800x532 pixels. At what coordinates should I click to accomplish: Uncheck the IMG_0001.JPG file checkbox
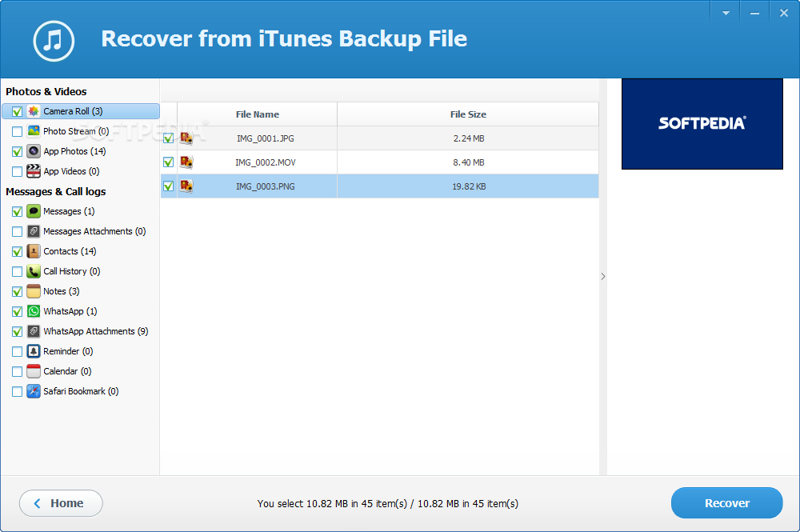168,138
